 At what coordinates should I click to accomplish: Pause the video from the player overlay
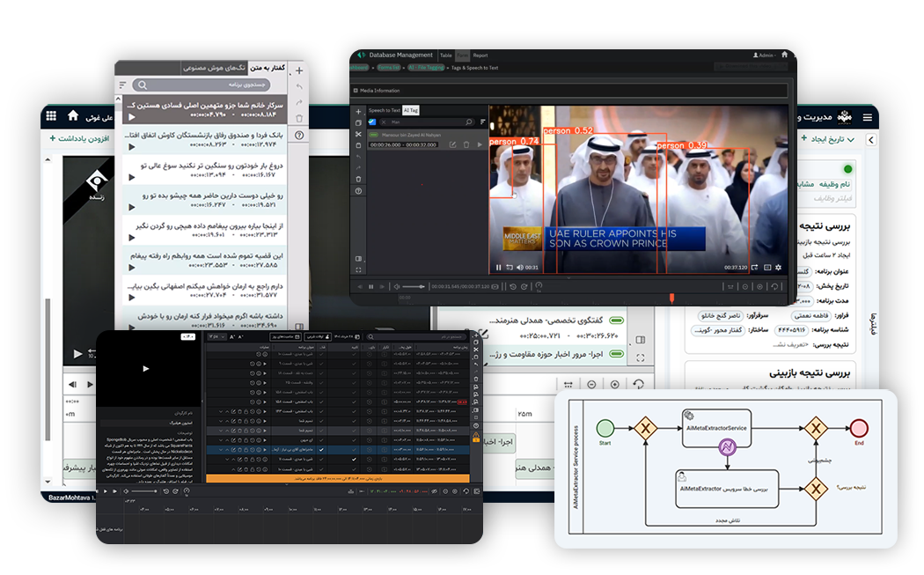coord(499,267)
